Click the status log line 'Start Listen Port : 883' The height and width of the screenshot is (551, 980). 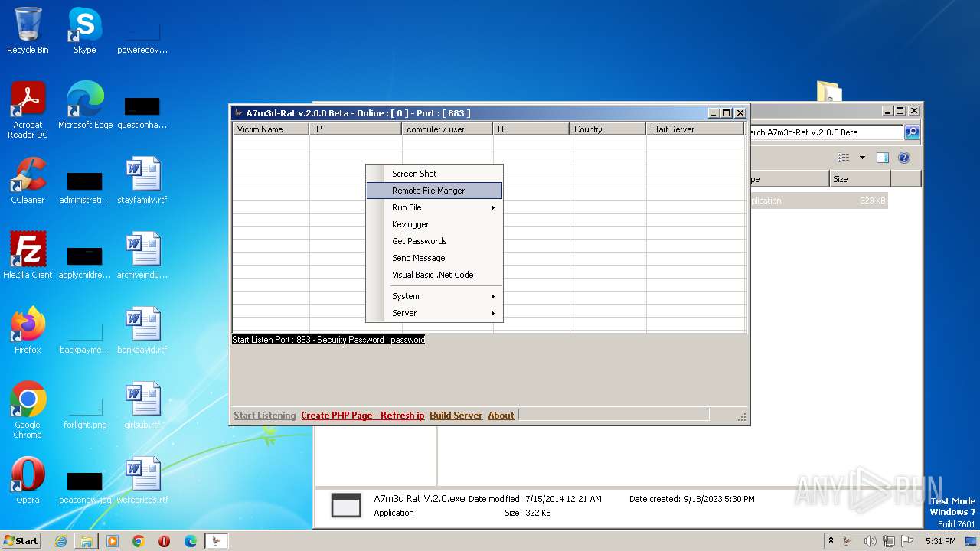coord(328,340)
